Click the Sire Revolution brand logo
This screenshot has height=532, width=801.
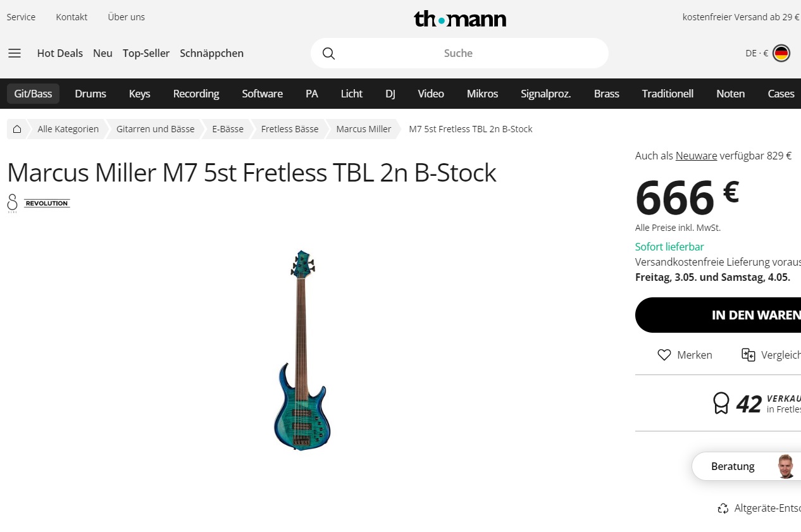[x=39, y=203]
